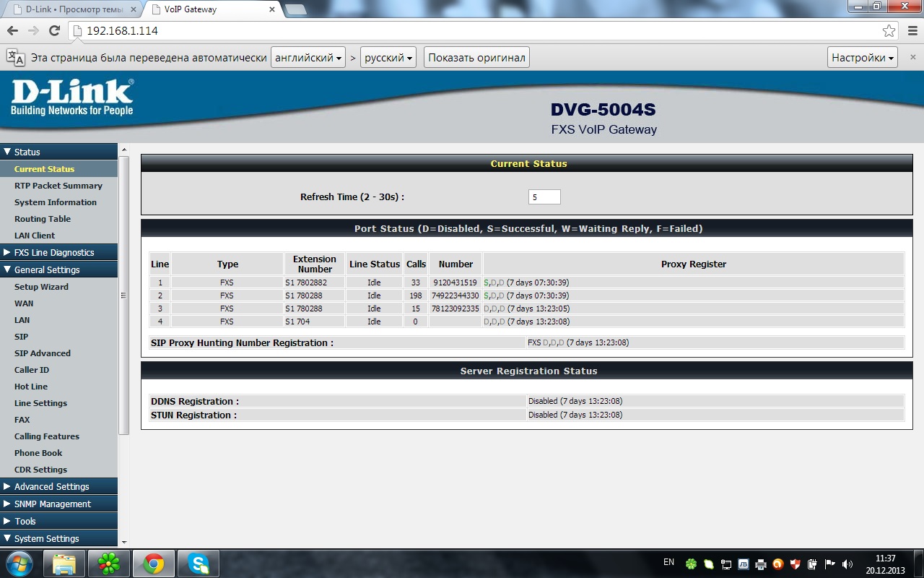This screenshot has width=924, height=578.
Task: Go back using the browser back arrow
Action: click(12, 31)
